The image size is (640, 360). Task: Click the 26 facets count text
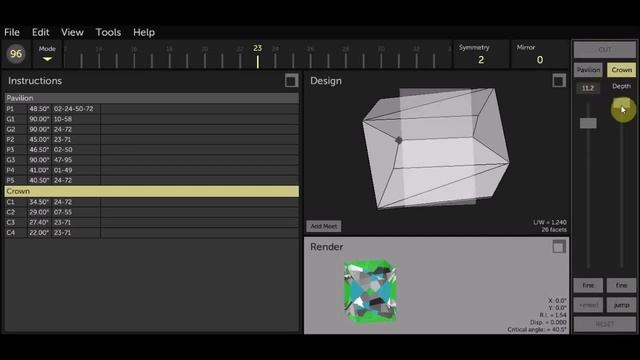click(554, 230)
